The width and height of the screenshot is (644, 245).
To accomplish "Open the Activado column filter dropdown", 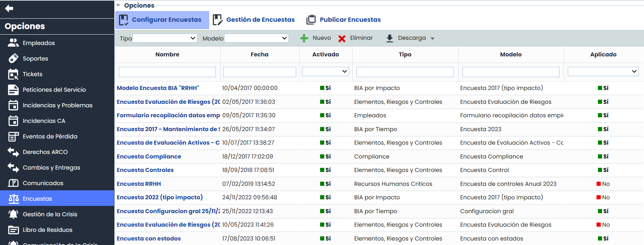I will 325,72.
